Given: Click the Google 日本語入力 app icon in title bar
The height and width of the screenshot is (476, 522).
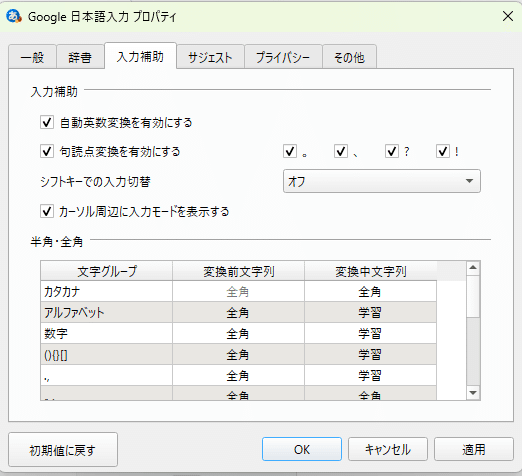Looking at the screenshot, I should coord(14,16).
